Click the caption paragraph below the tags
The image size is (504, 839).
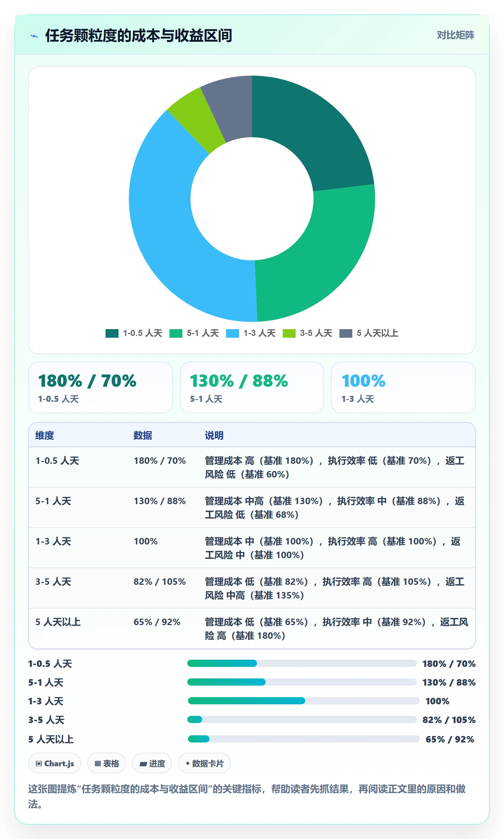pyautogui.click(x=247, y=796)
